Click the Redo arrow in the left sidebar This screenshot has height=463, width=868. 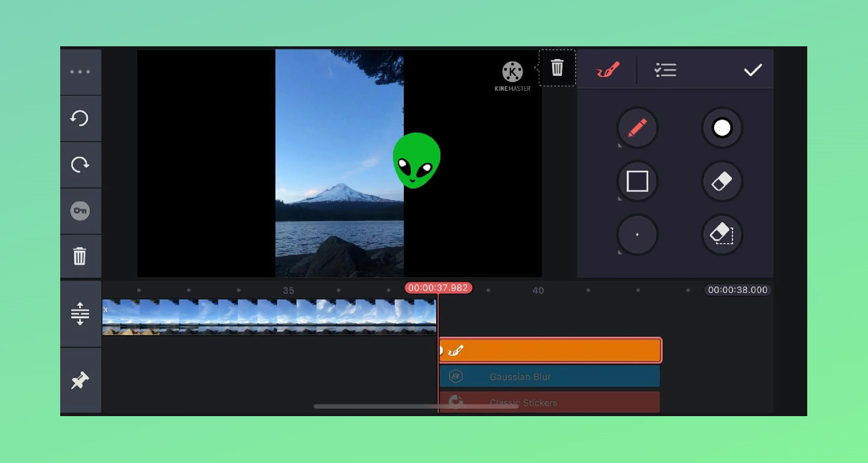80,164
